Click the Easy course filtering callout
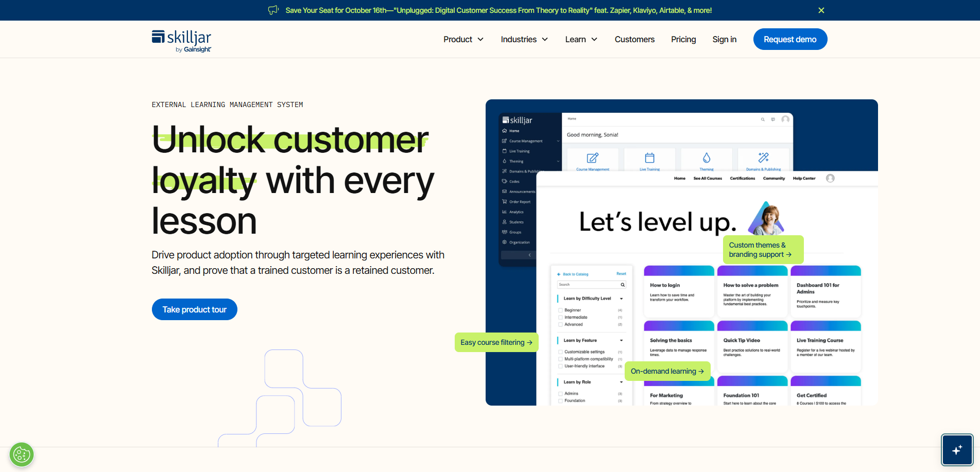This screenshot has height=472, width=980. pos(496,342)
